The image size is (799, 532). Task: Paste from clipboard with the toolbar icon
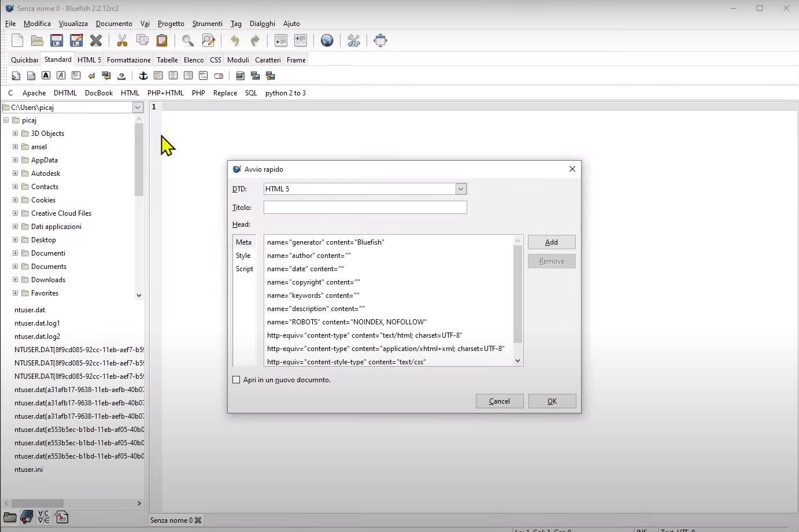162,40
